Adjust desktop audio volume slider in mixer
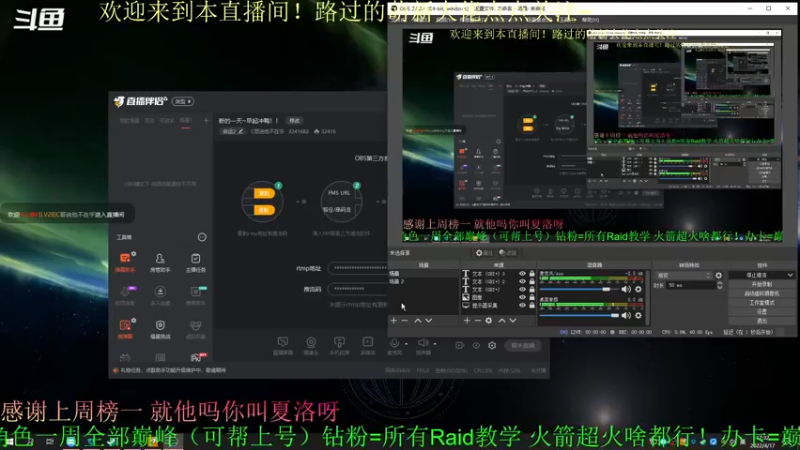 tap(580, 316)
